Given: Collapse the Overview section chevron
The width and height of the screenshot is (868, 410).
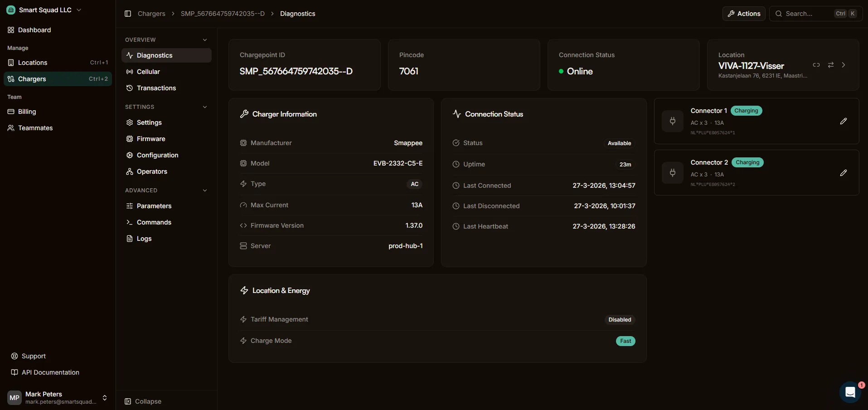Looking at the screenshot, I should [205, 39].
